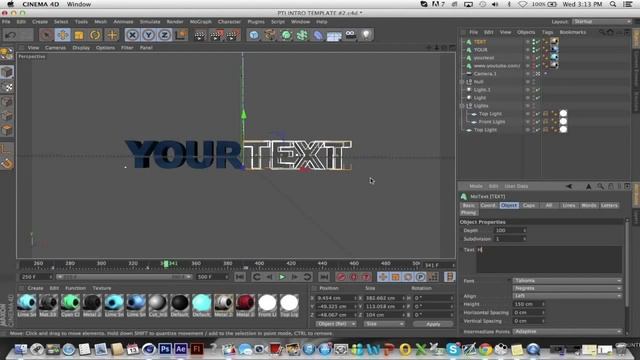
Task: Toggle enable checkmark for Light.1
Action: [x=538, y=90]
